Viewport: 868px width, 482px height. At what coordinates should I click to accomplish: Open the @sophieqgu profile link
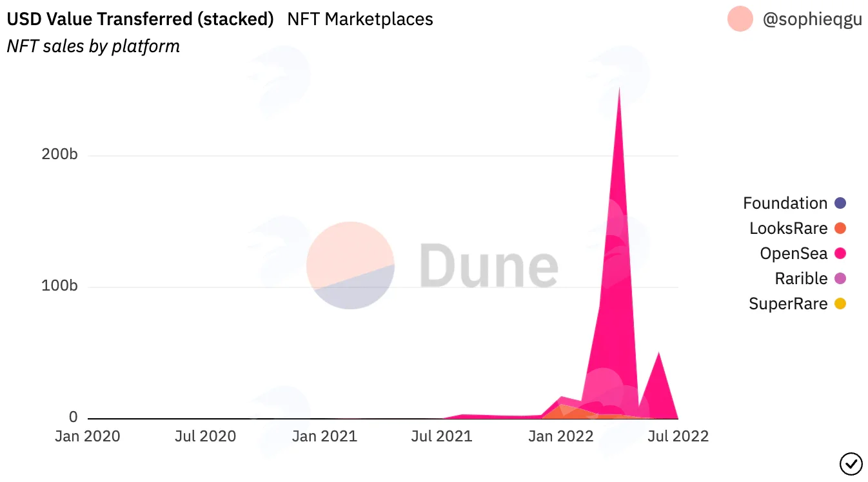click(x=812, y=20)
